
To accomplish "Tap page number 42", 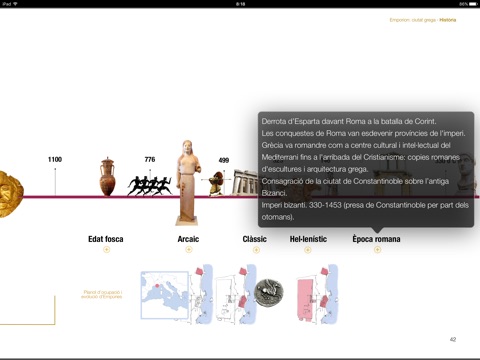I will (453, 339).
